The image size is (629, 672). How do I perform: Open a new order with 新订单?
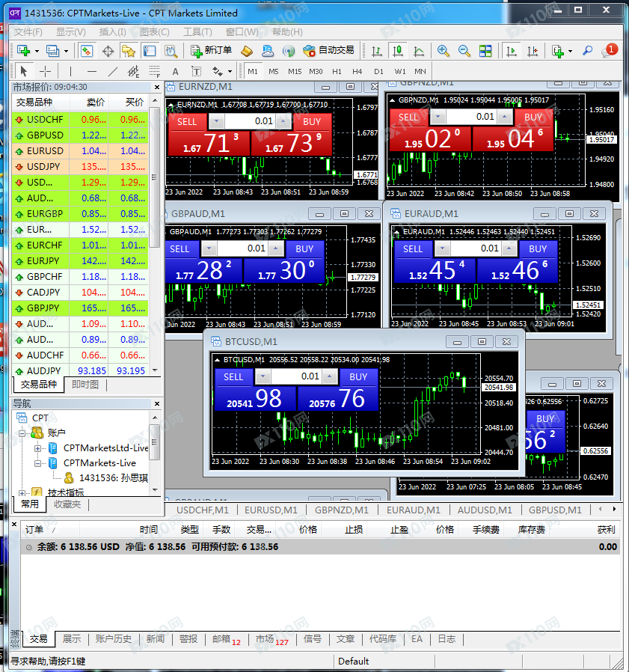[212, 51]
